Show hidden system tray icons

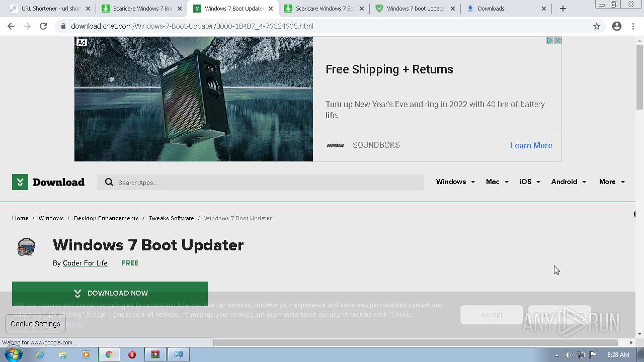556,355
